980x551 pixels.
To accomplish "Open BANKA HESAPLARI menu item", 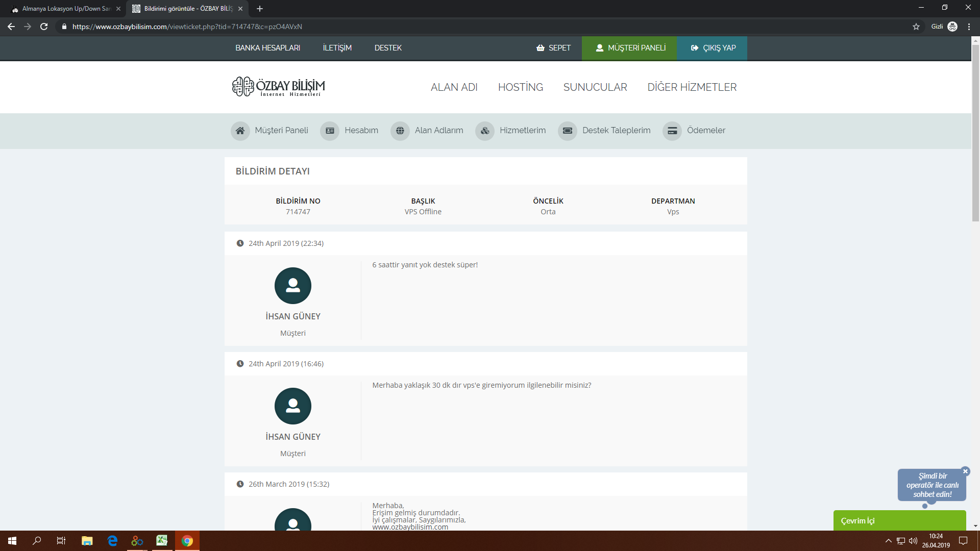I will pos(267,48).
